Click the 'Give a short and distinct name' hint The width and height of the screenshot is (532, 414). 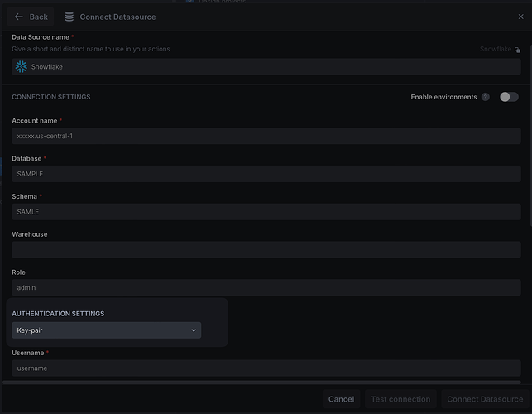pyautogui.click(x=92, y=49)
